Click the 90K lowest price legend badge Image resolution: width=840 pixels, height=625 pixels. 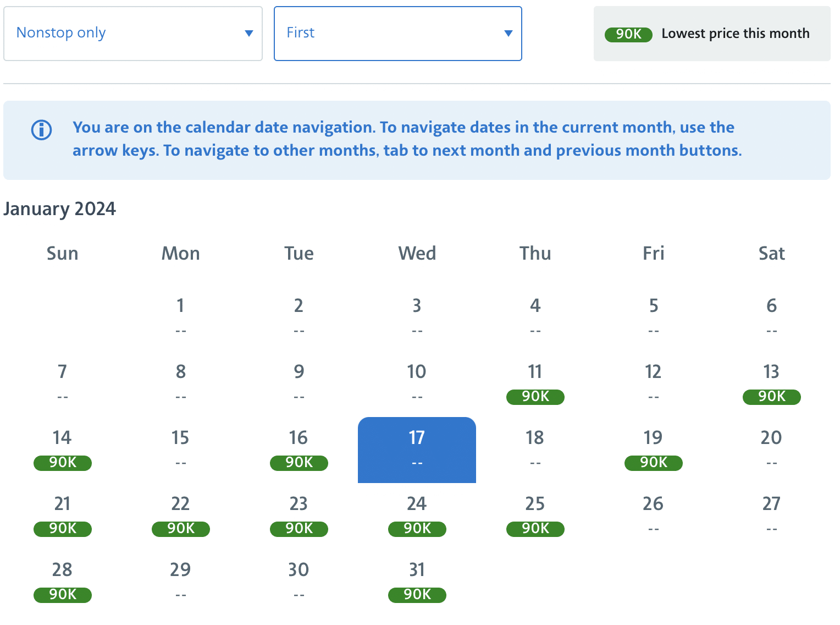coord(628,34)
